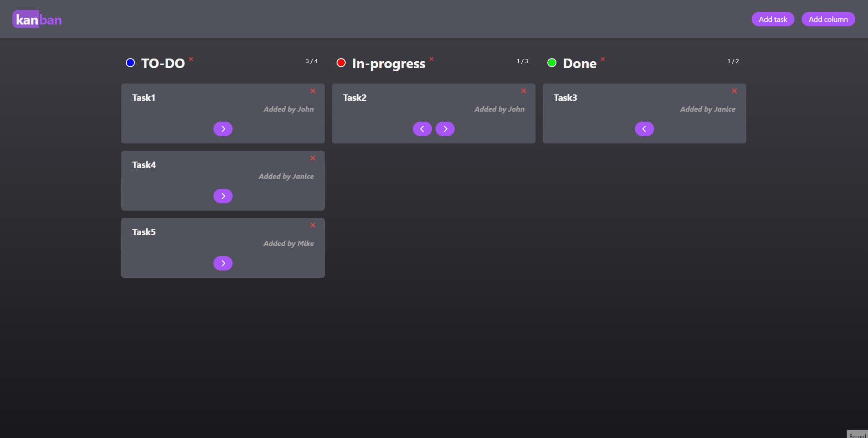Click the Add task button
Viewport: 868px width, 438px height.
pos(773,19)
